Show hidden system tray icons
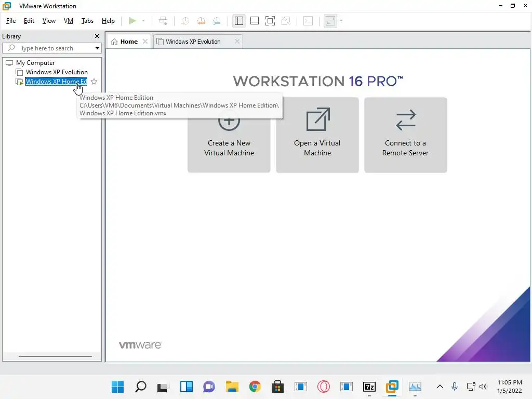 440,387
